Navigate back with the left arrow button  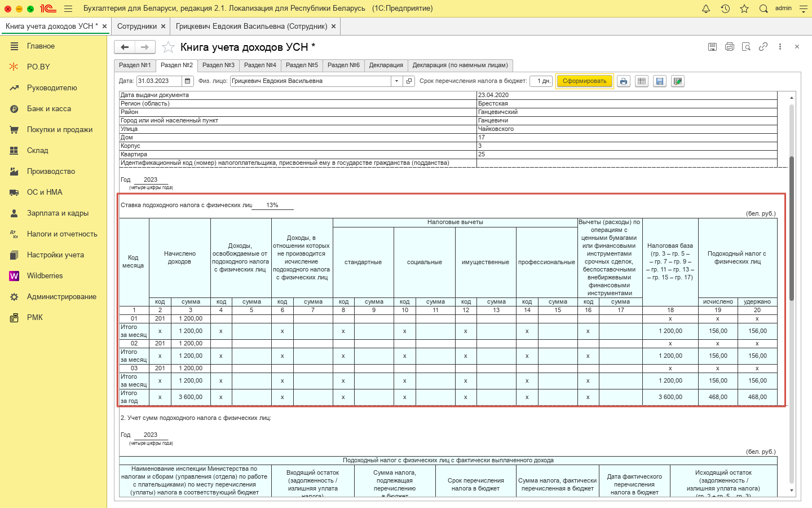(125, 47)
